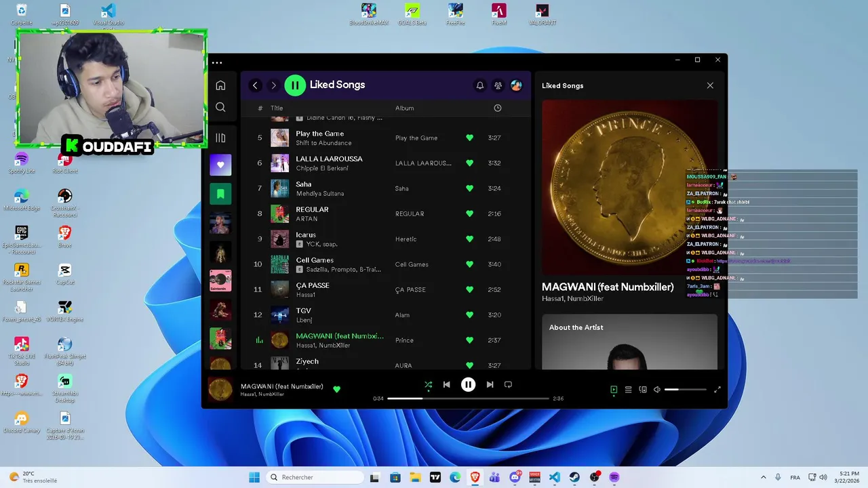Viewport: 868px width, 488px height.
Task: Seek on the song progress bar
Action: pyautogui.click(x=468, y=399)
